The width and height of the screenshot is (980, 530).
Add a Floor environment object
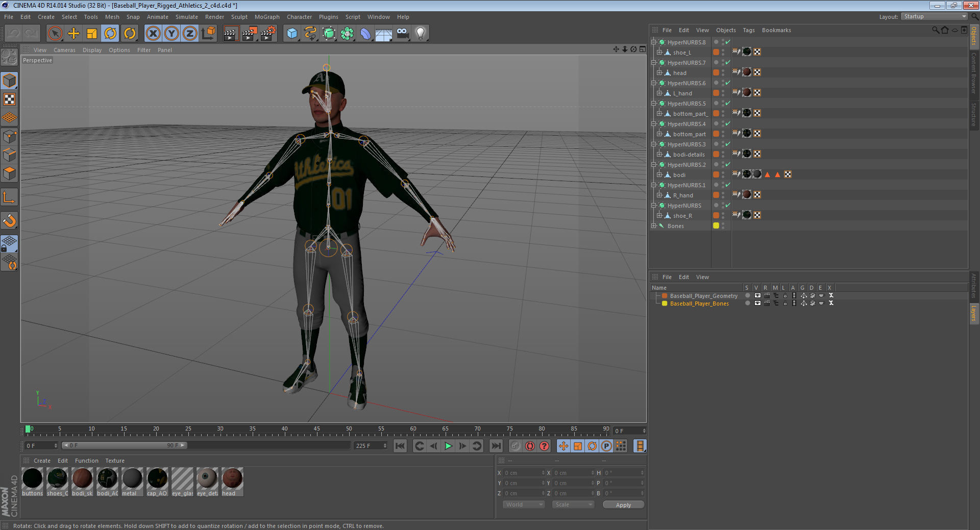[384, 34]
